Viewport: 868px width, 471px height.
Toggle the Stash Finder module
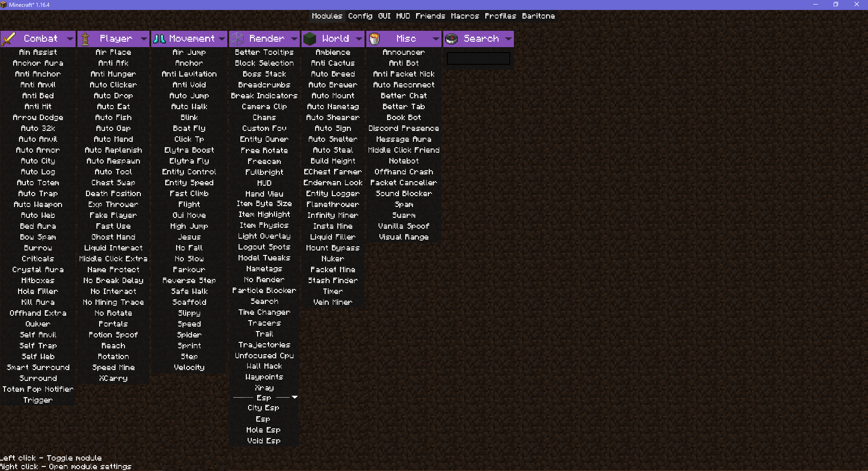[x=333, y=280]
